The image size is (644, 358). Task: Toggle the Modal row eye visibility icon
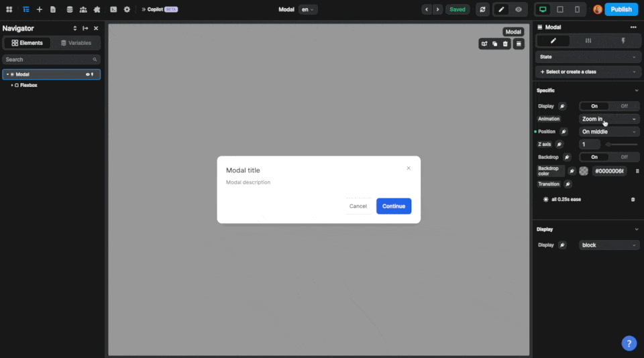(87, 74)
